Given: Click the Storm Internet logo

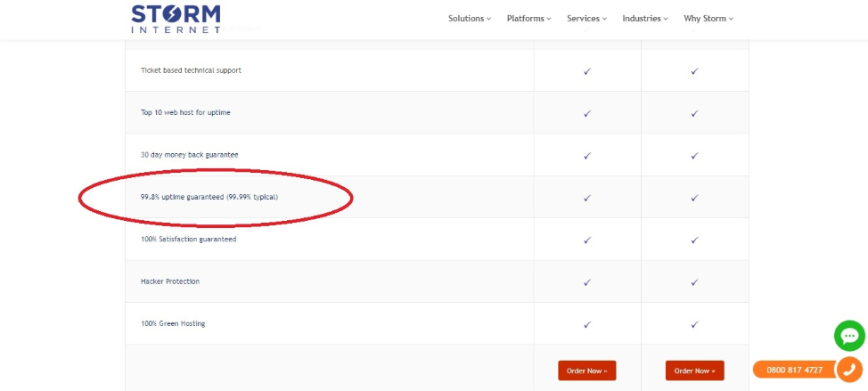Looking at the screenshot, I should [x=176, y=19].
